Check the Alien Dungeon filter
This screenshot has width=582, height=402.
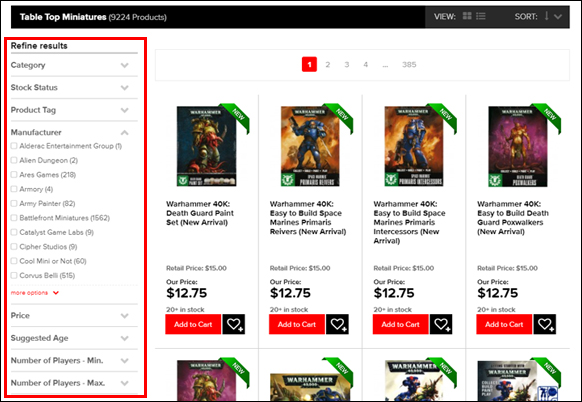tap(14, 160)
